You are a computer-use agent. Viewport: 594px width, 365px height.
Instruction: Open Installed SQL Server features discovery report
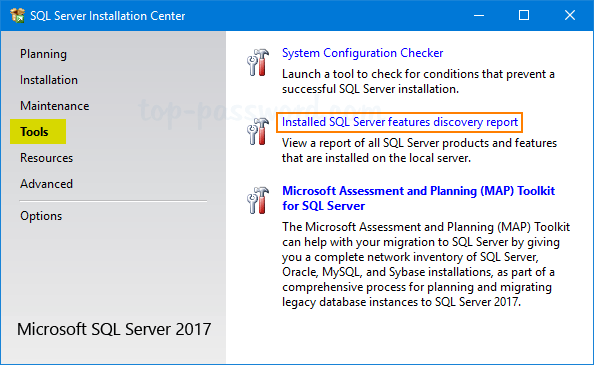400,122
